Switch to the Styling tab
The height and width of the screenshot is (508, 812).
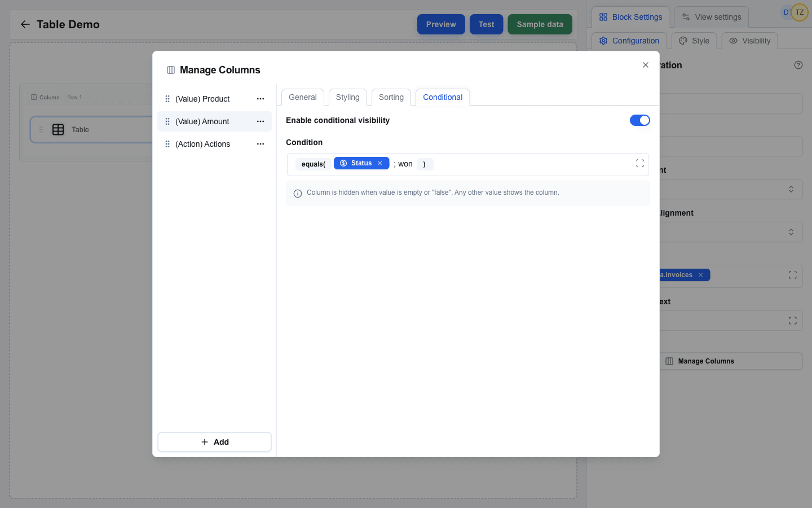click(348, 97)
